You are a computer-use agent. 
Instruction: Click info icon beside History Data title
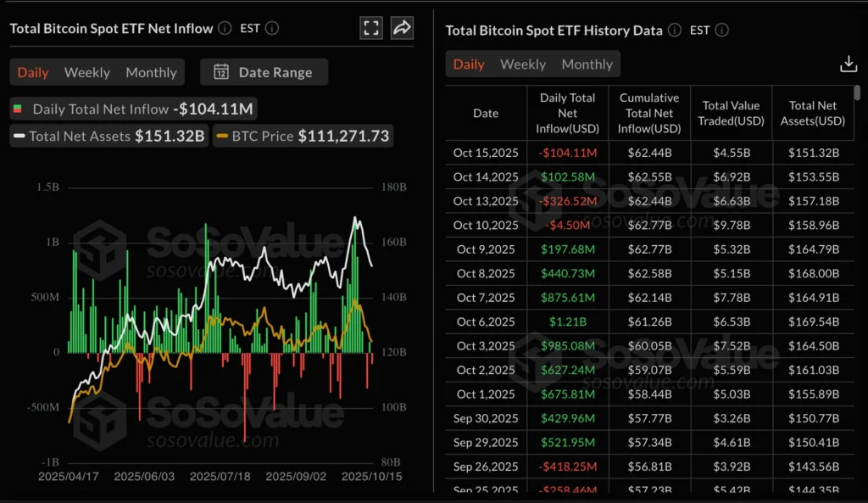coord(674,31)
